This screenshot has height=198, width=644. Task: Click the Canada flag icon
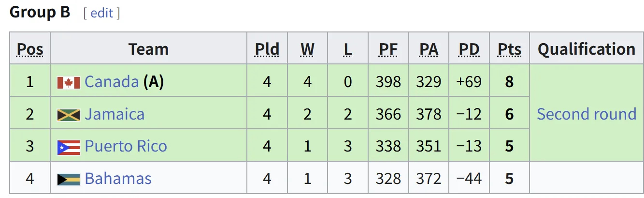tap(68, 82)
